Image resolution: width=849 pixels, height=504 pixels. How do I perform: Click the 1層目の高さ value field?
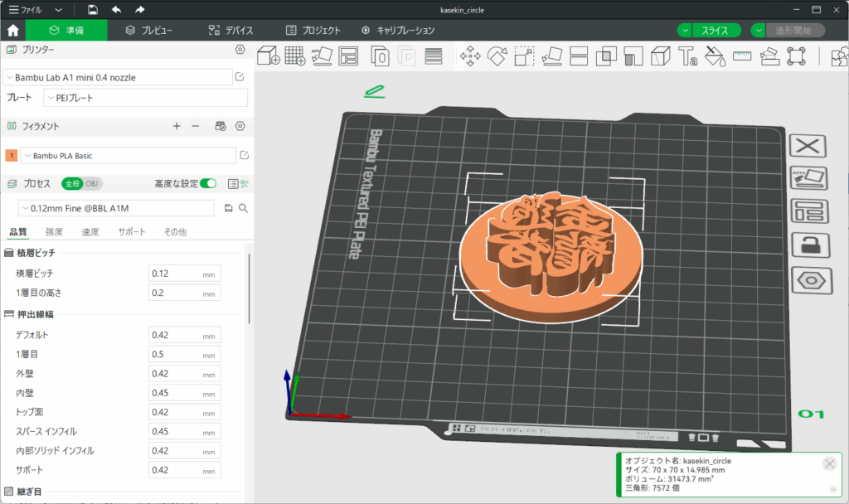pyautogui.click(x=184, y=293)
